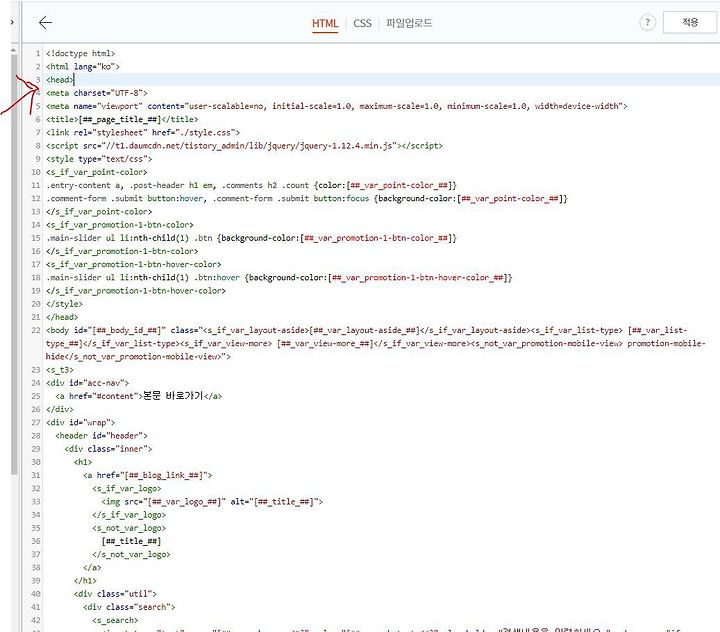Click the <s_search> line
720x632 pixels.
click(x=115, y=621)
